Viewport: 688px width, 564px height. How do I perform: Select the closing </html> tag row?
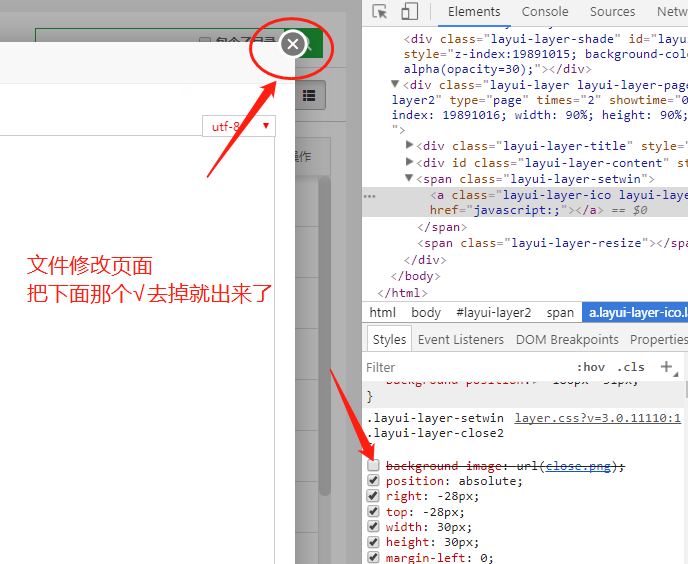pyautogui.click(x=402, y=293)
